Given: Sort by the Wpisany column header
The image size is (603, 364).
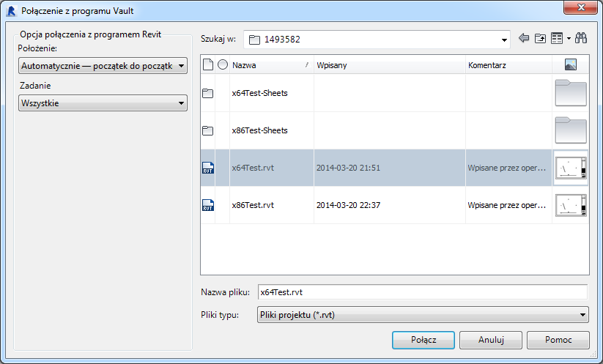Looking at the screenshot, I should point(390,65).
